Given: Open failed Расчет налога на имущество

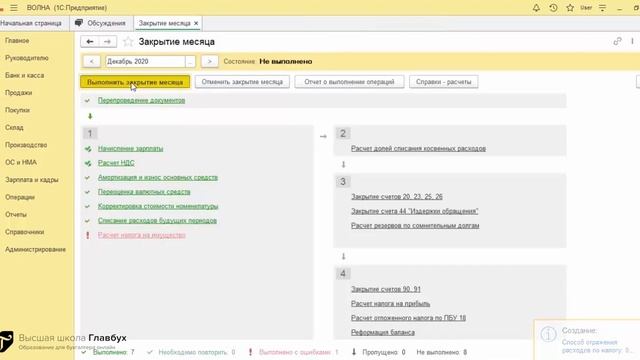Looking at the screenshot, I should pos(142,235).
